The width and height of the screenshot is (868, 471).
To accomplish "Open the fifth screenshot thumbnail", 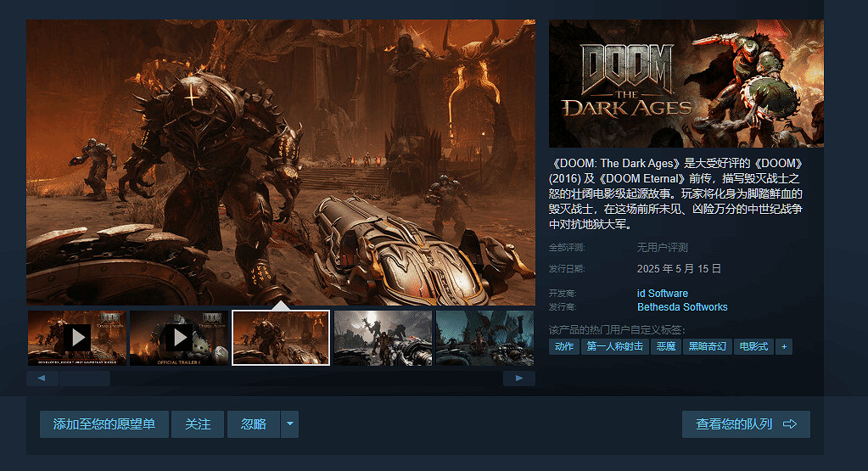I will [484, 338].
